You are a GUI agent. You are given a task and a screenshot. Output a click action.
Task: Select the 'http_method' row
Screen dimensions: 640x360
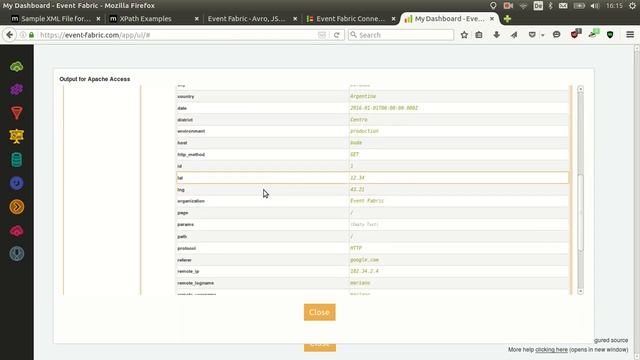click(372, 154)
